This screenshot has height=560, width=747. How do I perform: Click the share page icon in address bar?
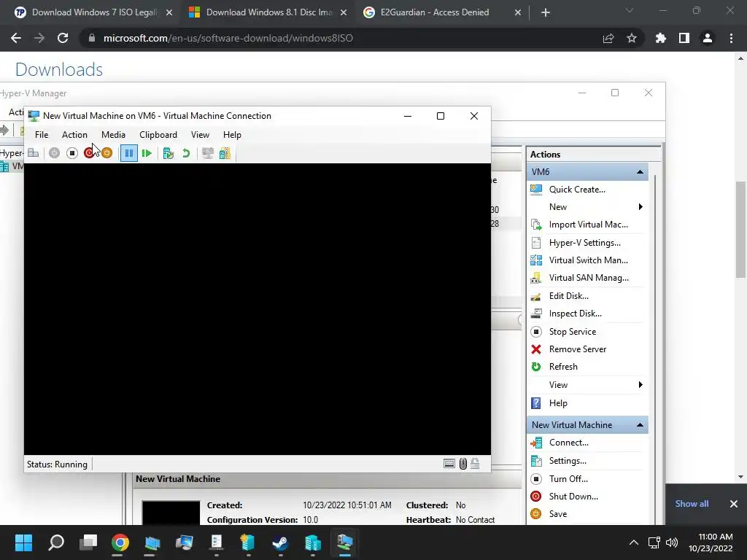(x=608, y=38)
